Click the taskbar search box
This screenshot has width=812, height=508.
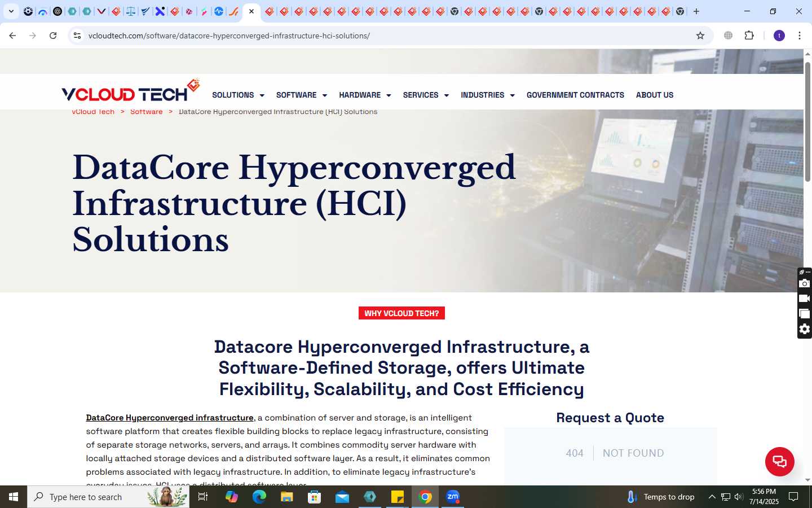tap(108, 497)
